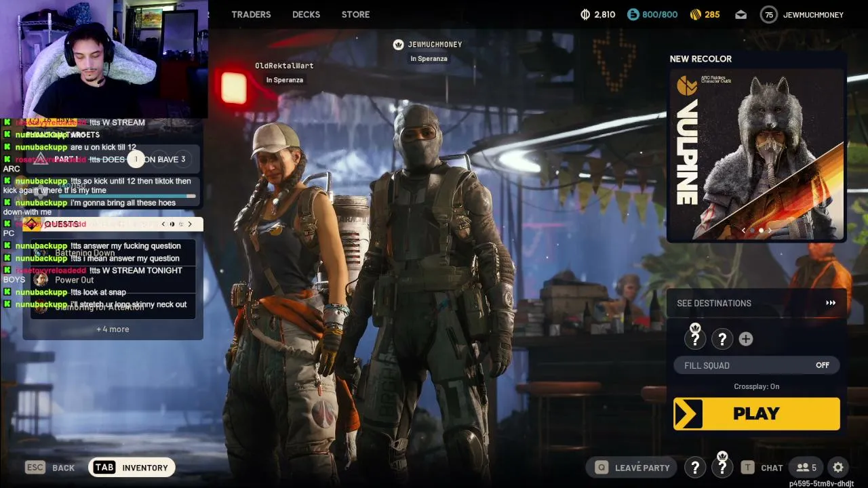Image resolution: width=868 pixels, height=488 pixels.
Task: Open the mail inbox envelope icon
Action: [741, 14]
